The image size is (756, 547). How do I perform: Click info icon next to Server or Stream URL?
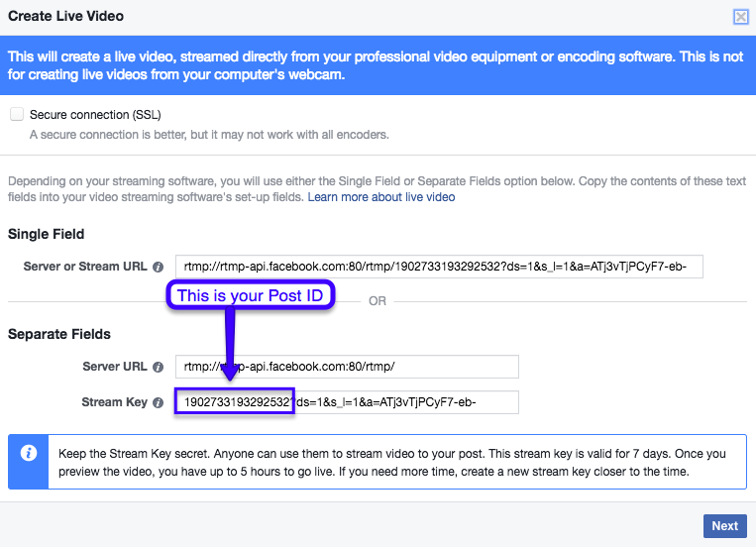point(159,267)
